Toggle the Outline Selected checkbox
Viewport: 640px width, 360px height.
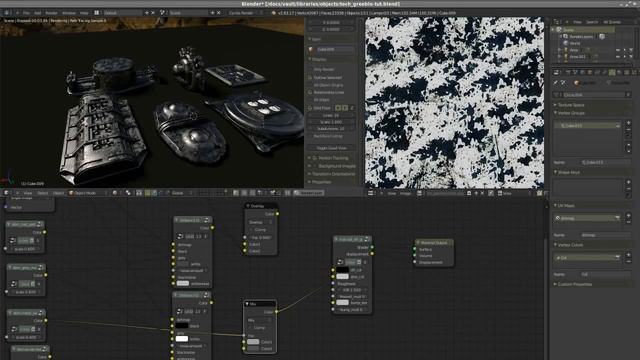tap(310, 77)
